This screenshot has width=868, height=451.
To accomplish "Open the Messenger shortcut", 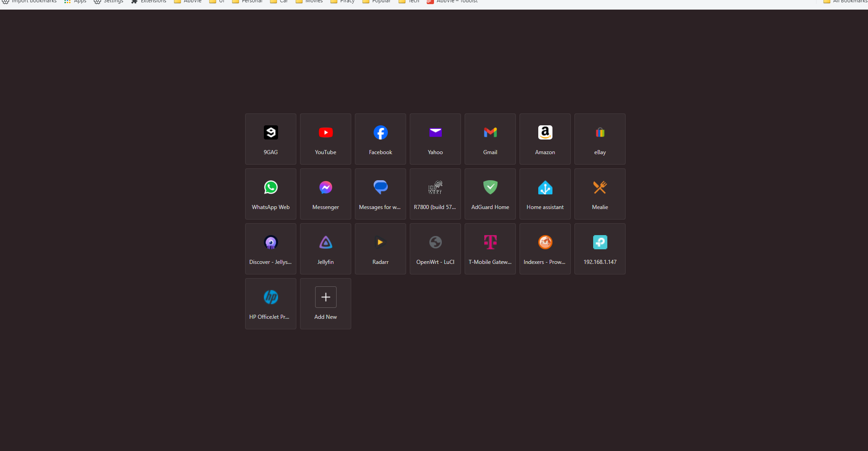I will tap(326, 194).
